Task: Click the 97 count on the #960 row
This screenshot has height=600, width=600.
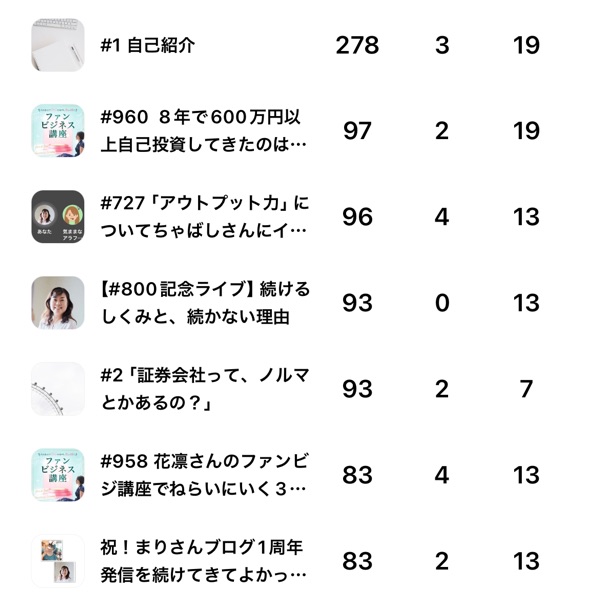Action: pos(357,131)
